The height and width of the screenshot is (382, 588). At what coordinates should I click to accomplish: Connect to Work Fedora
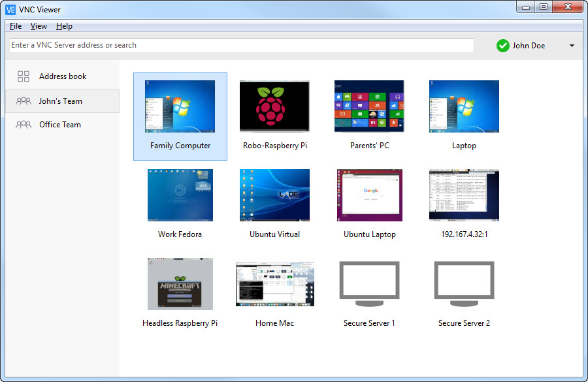pyautogui.click(x=180, y=195)
